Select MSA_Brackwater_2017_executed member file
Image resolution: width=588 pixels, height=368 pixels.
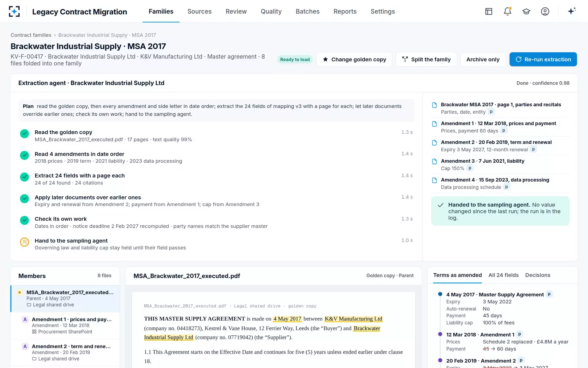point(65,298)
